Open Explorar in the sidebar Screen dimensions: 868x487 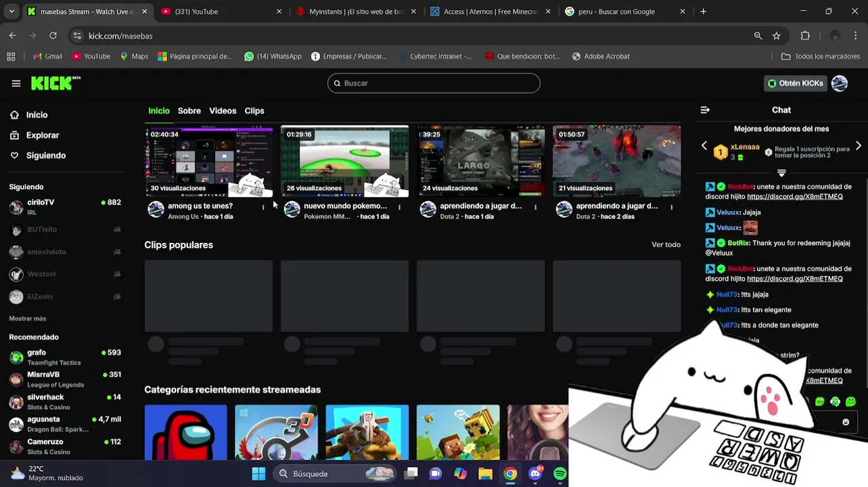pos(43,135)
